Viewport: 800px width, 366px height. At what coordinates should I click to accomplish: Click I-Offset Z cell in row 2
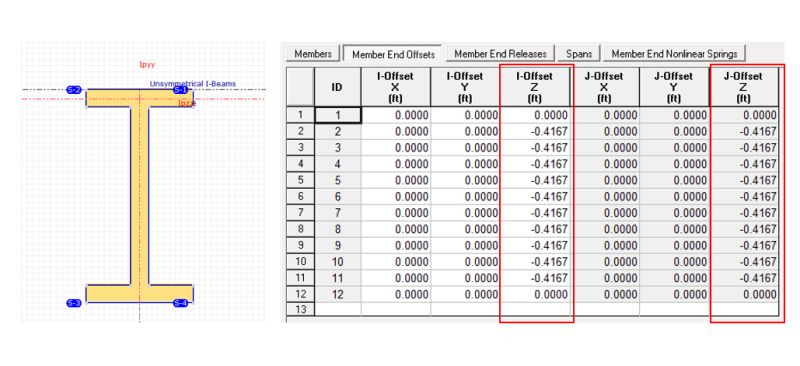535,132
